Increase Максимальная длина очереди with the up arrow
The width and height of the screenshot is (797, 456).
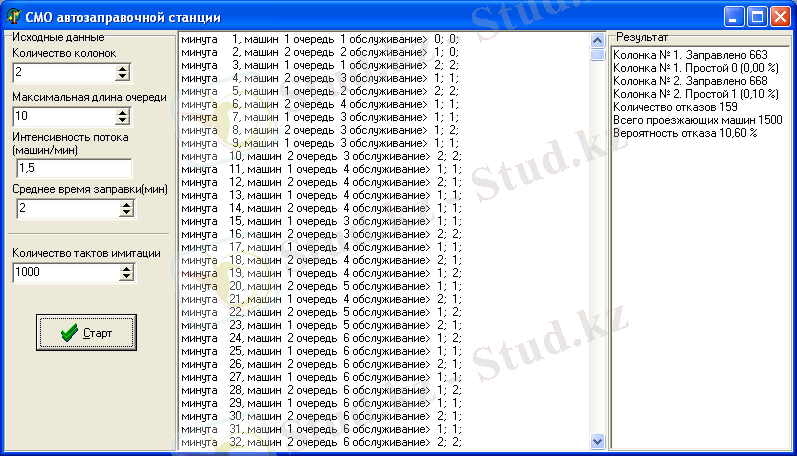point(122,113)
